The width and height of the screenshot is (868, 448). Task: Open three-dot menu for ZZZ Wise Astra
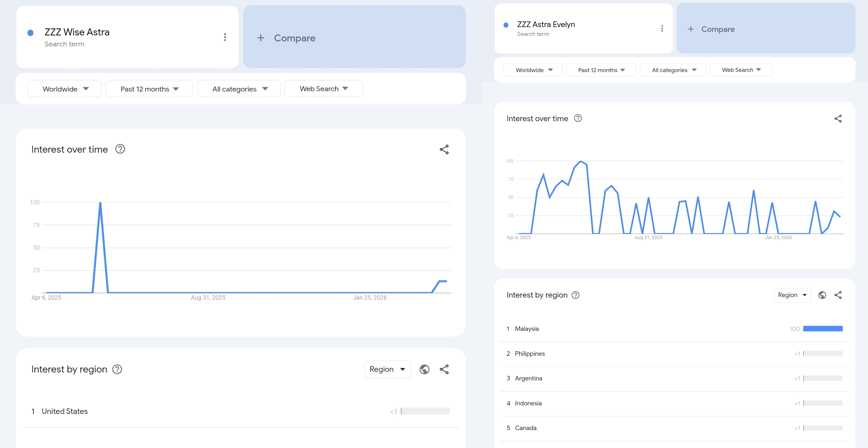click(x=225, y=37)
